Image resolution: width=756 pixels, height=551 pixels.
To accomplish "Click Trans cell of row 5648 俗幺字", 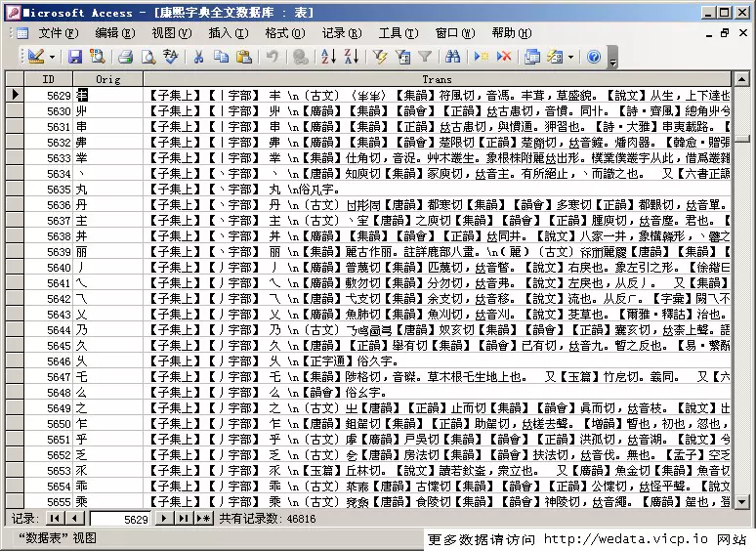I will point(437,393).
